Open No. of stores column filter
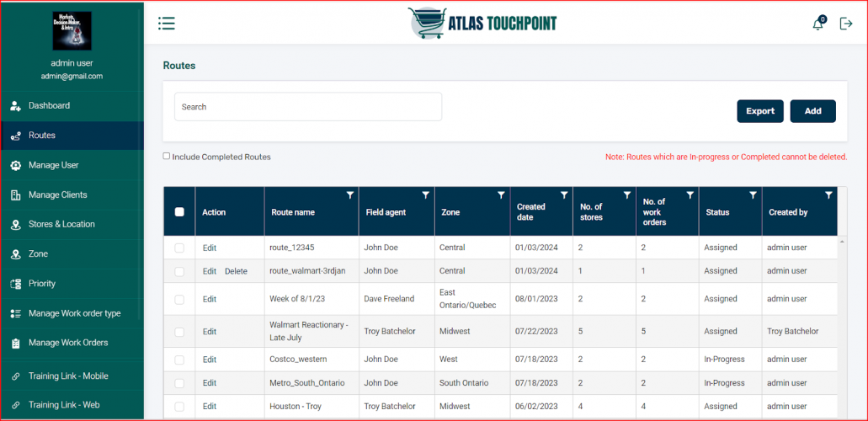The height and width of the screenshot is (421, 868). point(627,195)
